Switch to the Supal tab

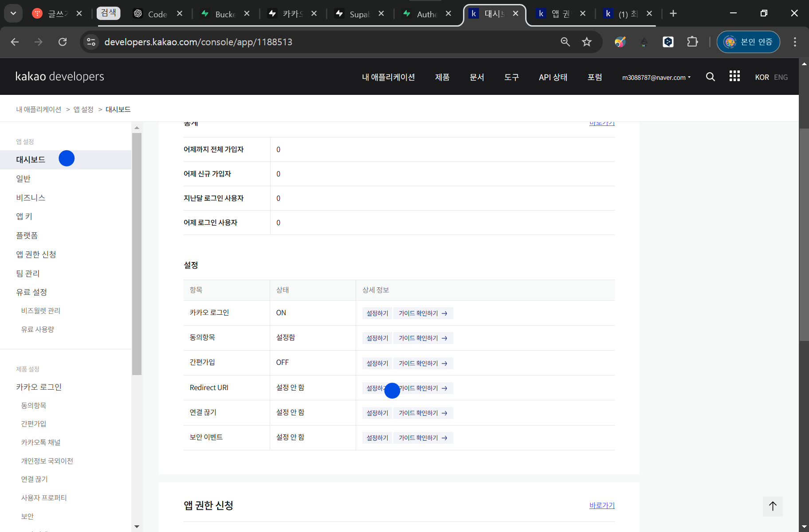coord(359,14)
